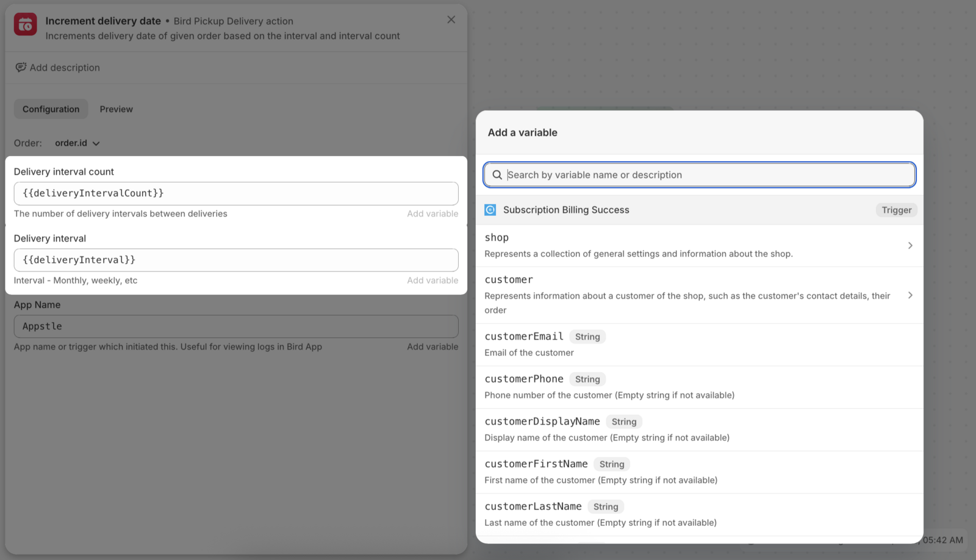The width and height of the screenshot is (976, 560).
Task: Close the Increment delivery date panel
Action: point(451,20)
